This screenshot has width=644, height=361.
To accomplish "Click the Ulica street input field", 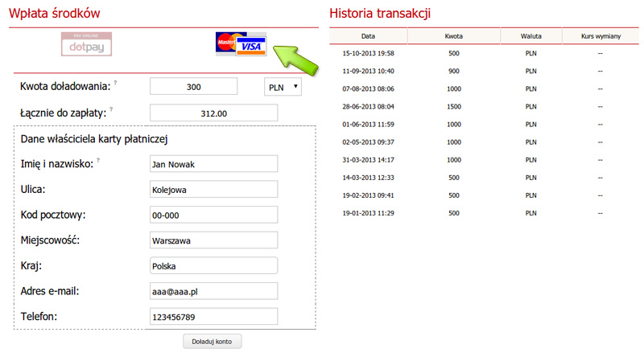I will tap(213, 190).
